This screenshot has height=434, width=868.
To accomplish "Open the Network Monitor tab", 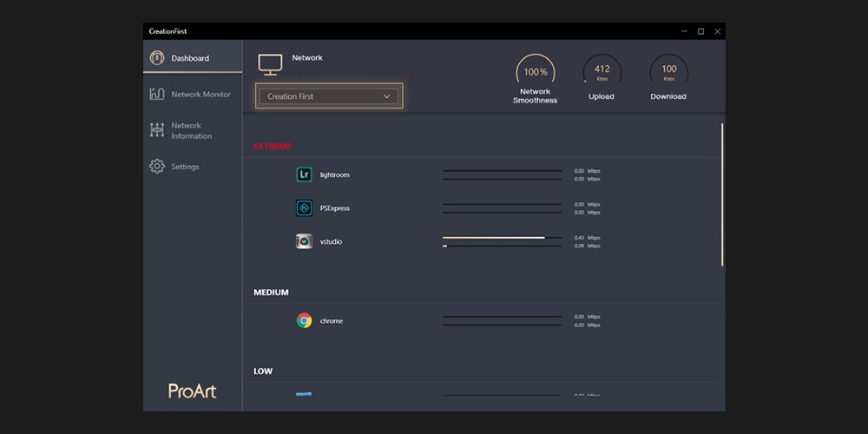I will coord(201,95).
